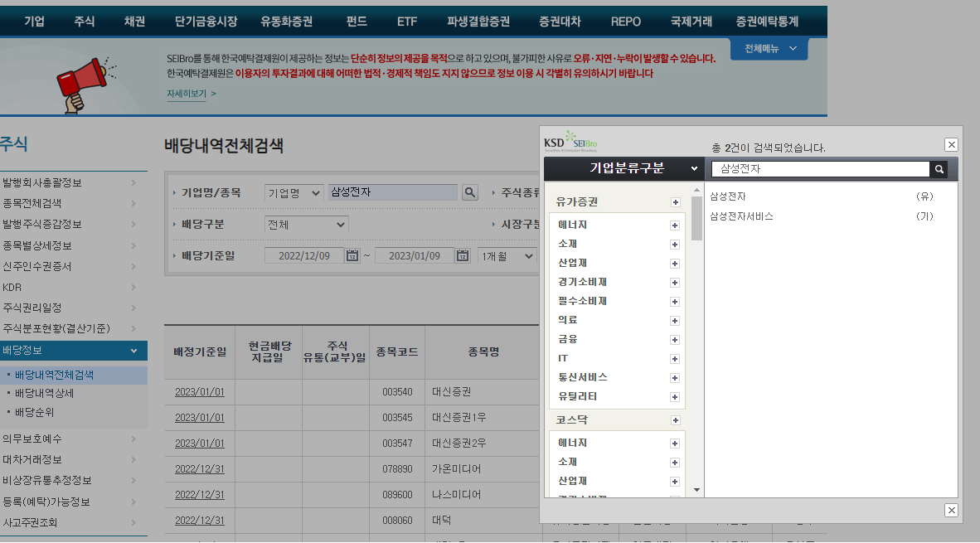Expand the 유가증권 category with its plus icon
The width and height of the screenshot is (980, 543).
(675, 201)
